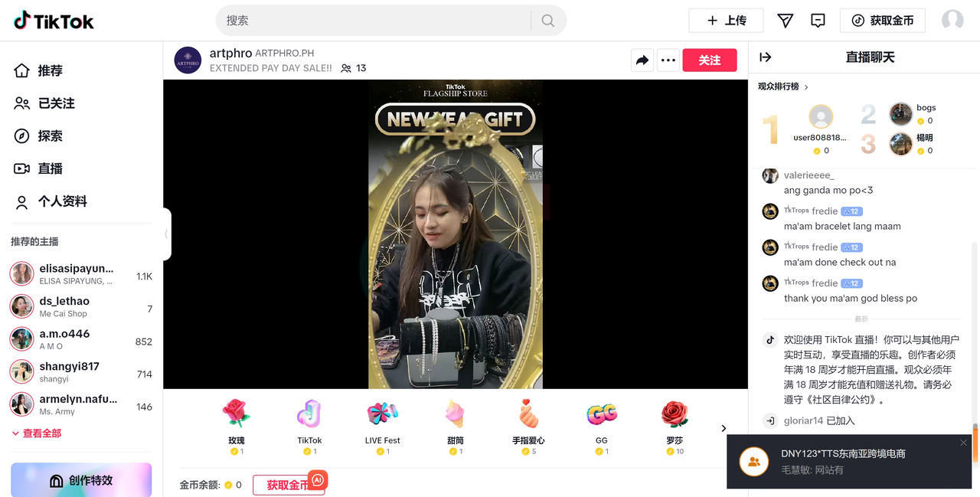Image resolution: width=980 pixels, height=497 pixels.
Task: Click the search input field
Action: (375, 21)
